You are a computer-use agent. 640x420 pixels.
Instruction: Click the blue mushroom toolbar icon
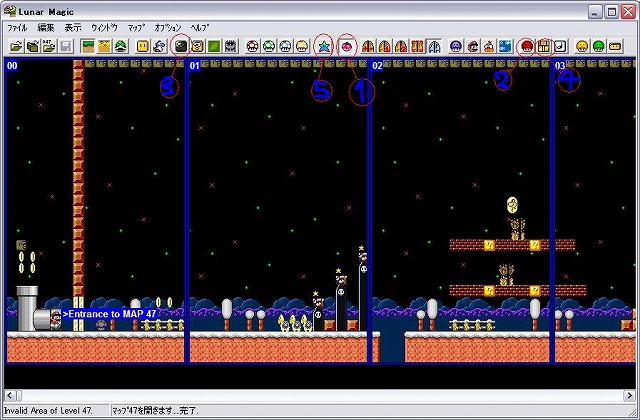[x=285, y=47]
